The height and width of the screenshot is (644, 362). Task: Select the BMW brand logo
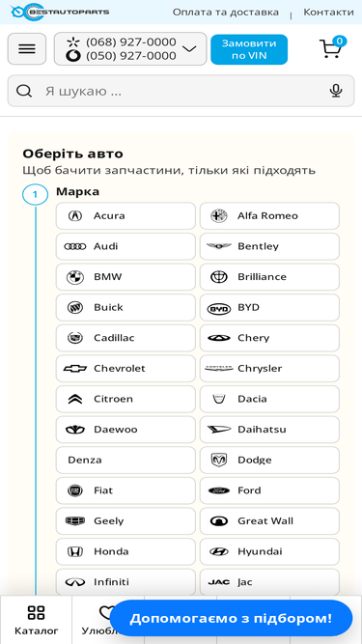point(75,277)
